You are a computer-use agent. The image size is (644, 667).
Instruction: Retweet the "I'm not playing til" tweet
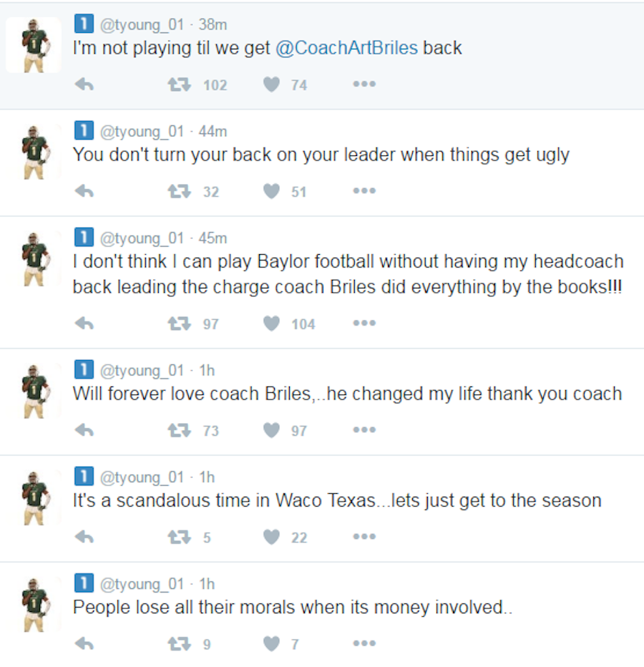179,84
